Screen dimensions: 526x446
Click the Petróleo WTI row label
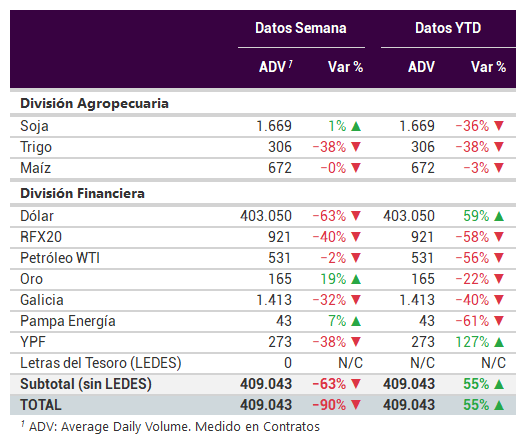tap(60, 258)
